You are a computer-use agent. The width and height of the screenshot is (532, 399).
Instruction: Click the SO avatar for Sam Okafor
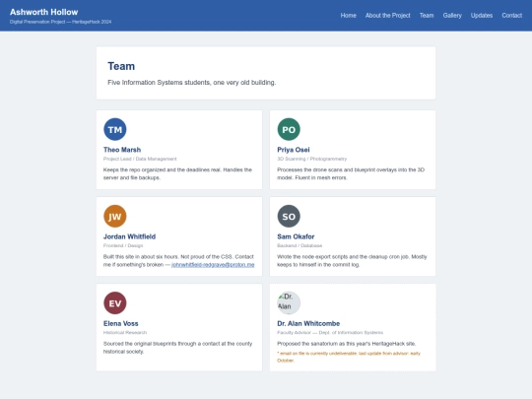(289, 216)
